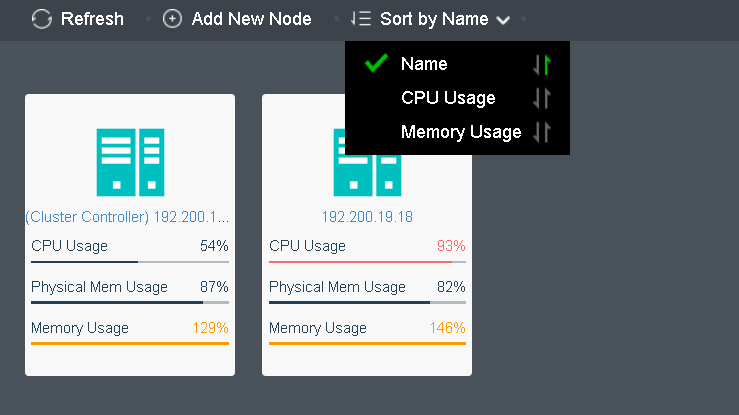Toggle sort direction arrows for CPU Usage

pos(542,98)
